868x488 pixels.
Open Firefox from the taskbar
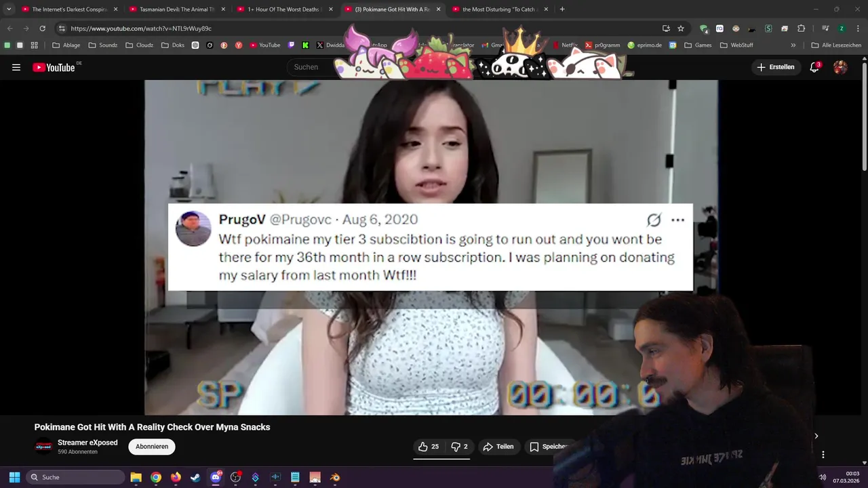pos(176,477)
